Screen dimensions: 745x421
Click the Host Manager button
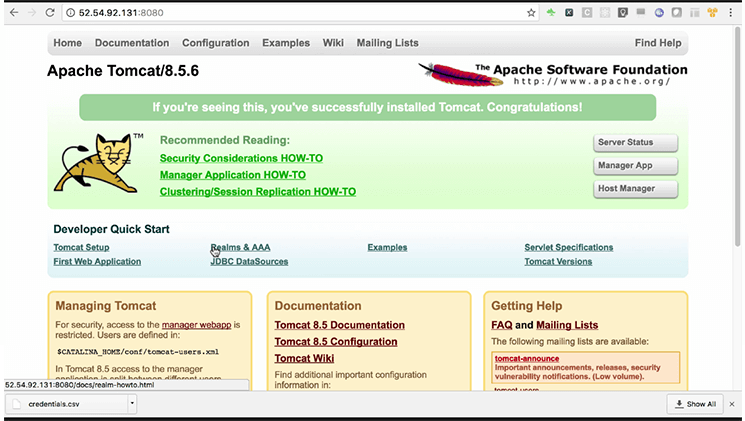click(635, 189)
